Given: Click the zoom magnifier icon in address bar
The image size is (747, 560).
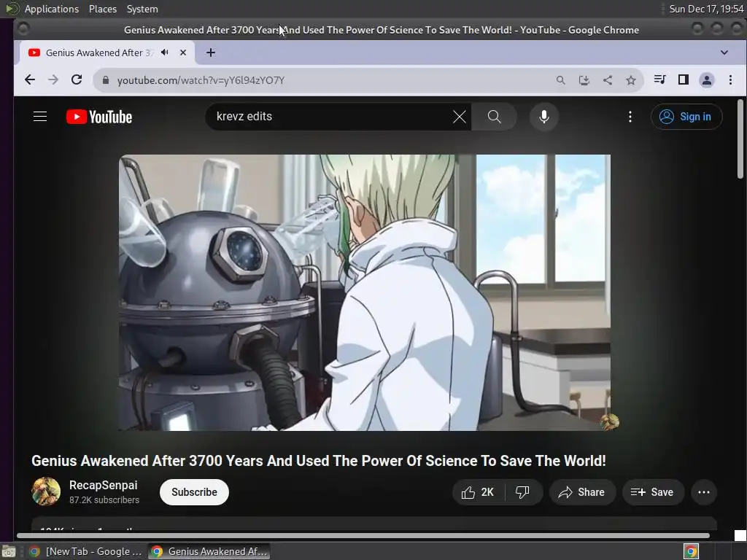Looking at the screenshot, I should click(x=561, y=80).
